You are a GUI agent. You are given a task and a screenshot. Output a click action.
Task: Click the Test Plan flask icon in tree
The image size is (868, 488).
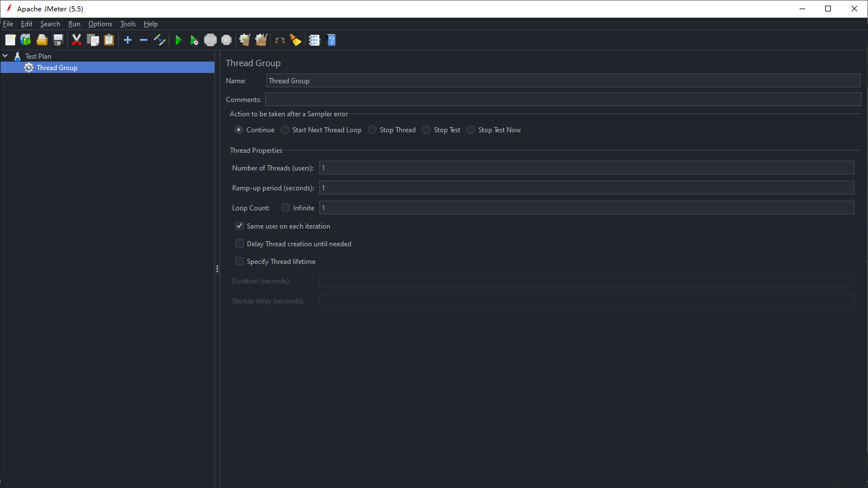click(18, 56)
